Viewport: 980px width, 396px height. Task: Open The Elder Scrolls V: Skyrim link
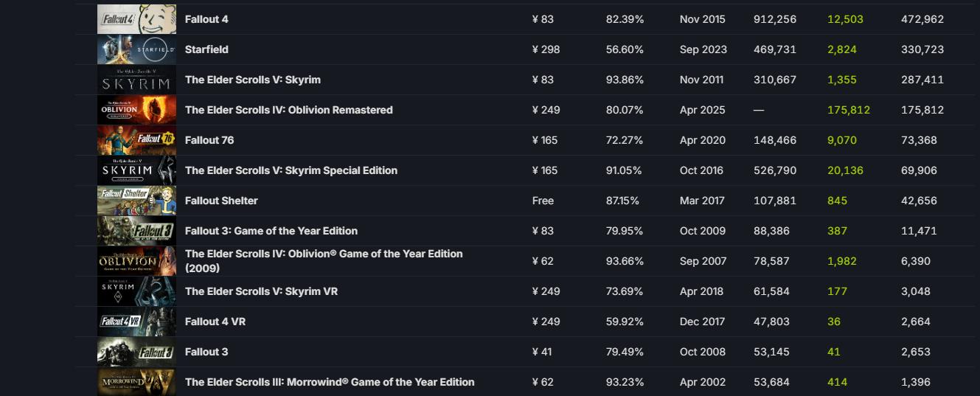coord(252,80)
